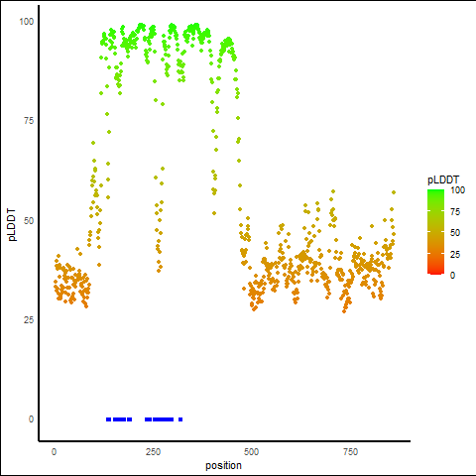Click the legend label 100
Image resolution: width=476 pixels, height=476 pixels.
(x=457, y=190)
